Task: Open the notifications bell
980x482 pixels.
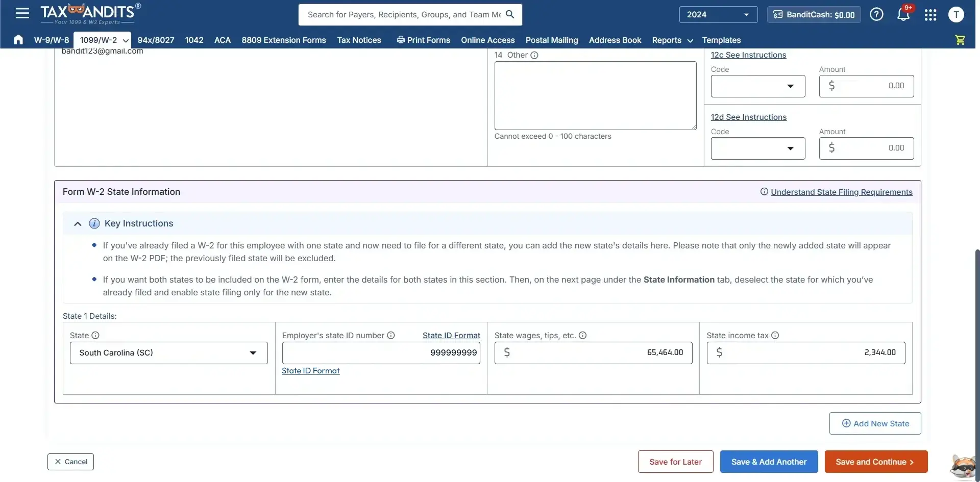Action: click(903, 14)
